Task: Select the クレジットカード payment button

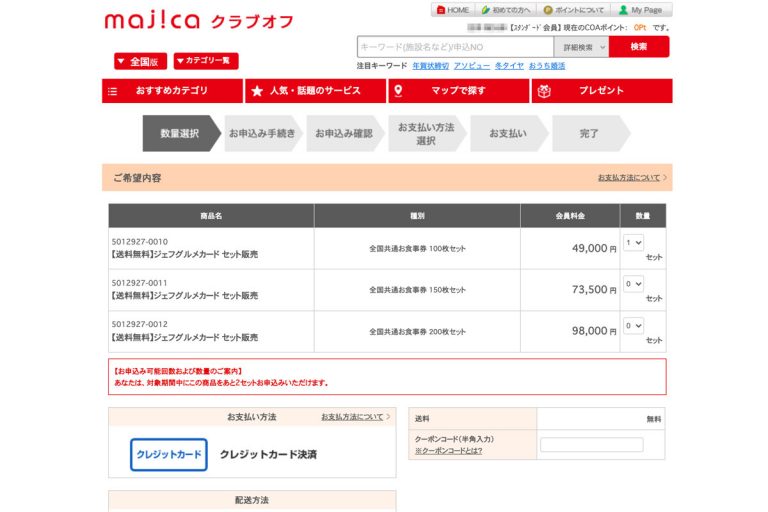Action: pos(169,454)
